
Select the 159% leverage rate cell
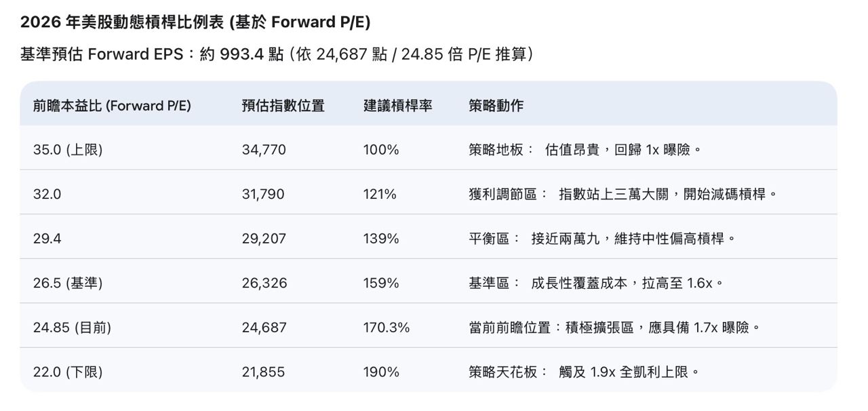381,283
